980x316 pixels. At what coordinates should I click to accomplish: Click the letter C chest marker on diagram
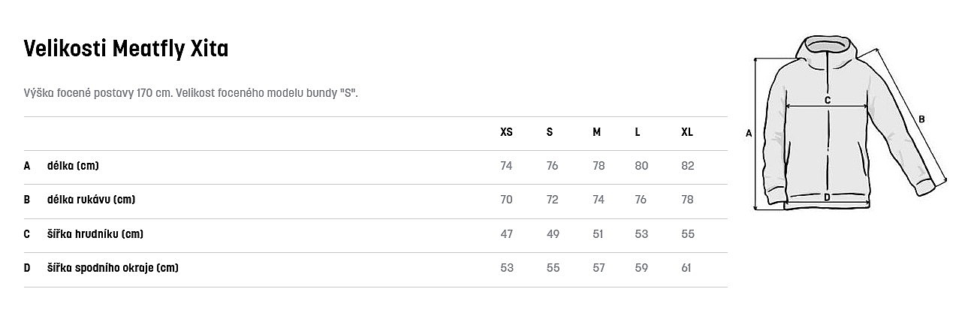coord(827,100)
